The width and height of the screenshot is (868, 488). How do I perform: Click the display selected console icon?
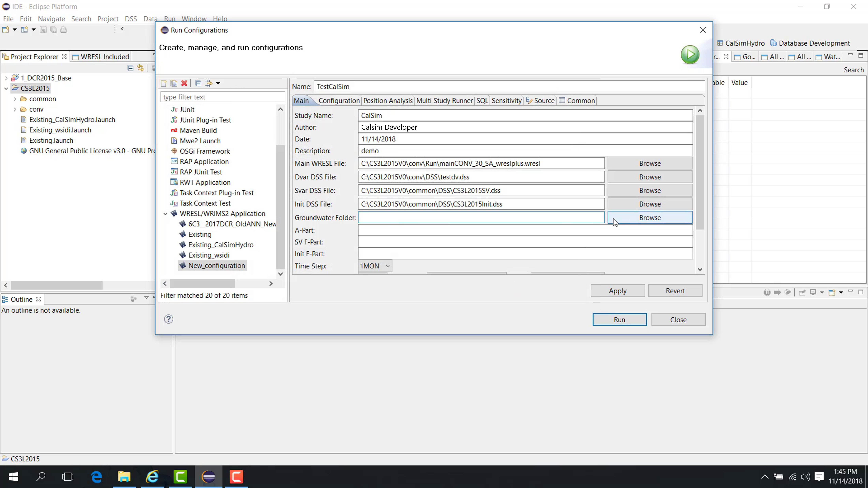pyautogui.click(x=813, y=292)
